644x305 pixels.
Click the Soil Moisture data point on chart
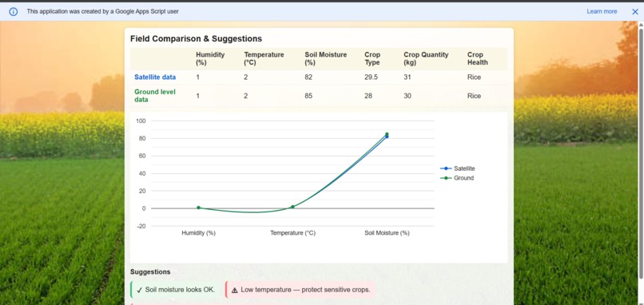click(x=387, y=135)
